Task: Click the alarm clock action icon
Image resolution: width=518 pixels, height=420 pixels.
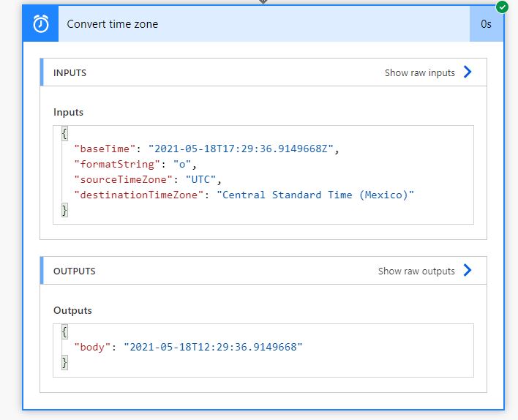Action: pyautogui.click(x=41, y=24)
